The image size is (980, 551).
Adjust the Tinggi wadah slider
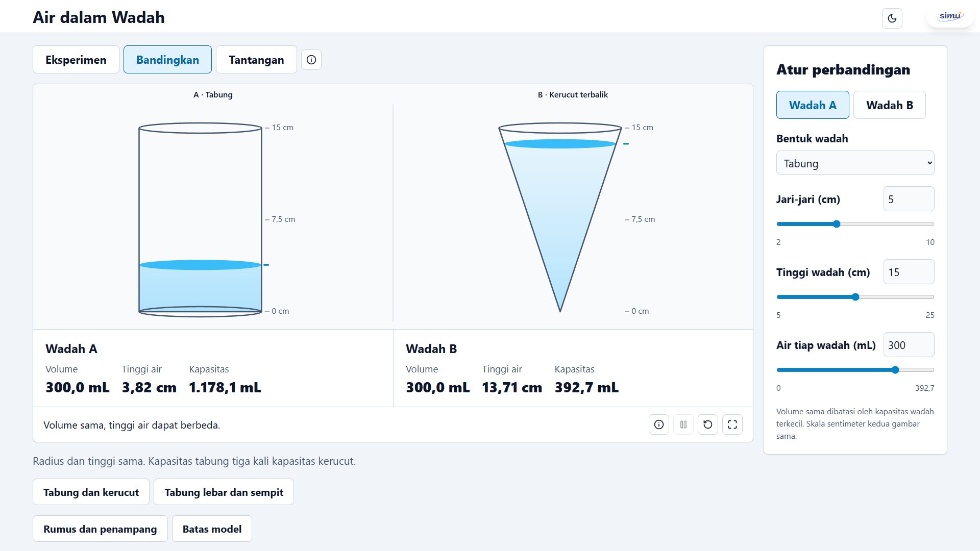(x=855, y=297)
